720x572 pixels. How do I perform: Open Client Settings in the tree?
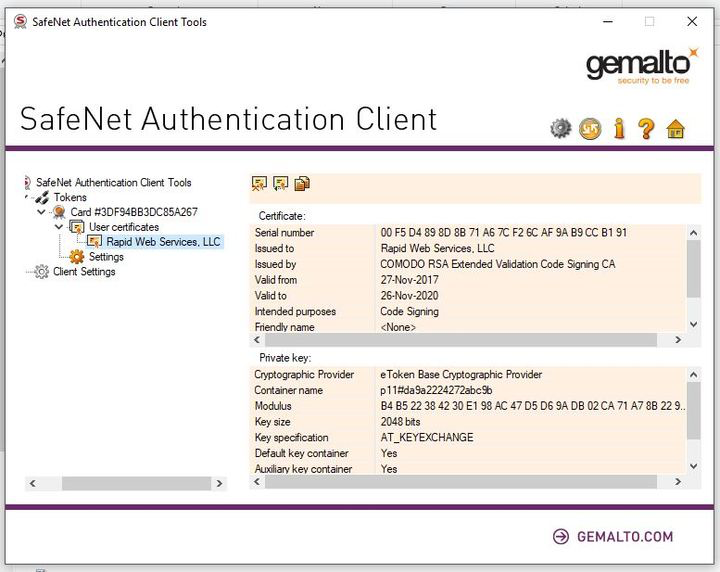pyautogui.click(x=84, y=271)
